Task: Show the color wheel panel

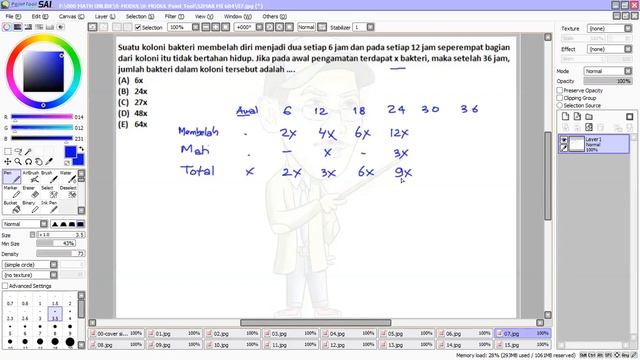Action: 7,27
